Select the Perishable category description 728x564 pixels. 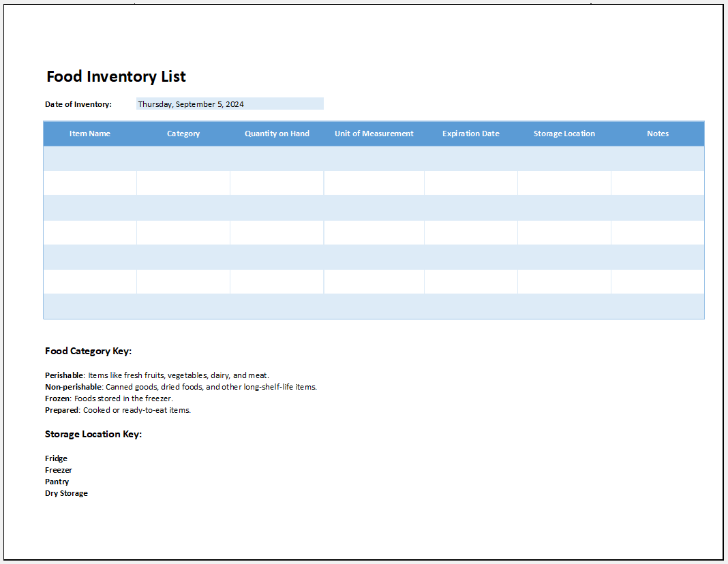point(157,375)
